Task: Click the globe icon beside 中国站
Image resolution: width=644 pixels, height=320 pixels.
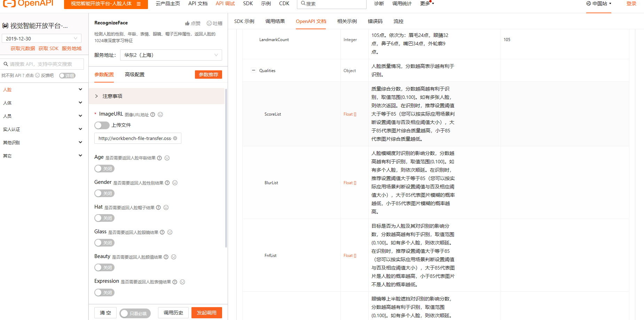Action: tap(589, 3)
